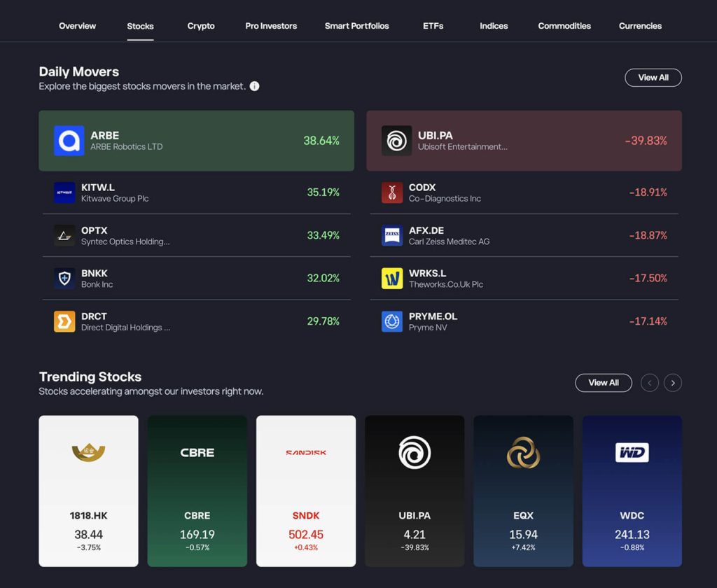Click the Bonk Inc shield logo icon
Image resolution: width=717 pixels, height=588 pixels.
[64, 279]
